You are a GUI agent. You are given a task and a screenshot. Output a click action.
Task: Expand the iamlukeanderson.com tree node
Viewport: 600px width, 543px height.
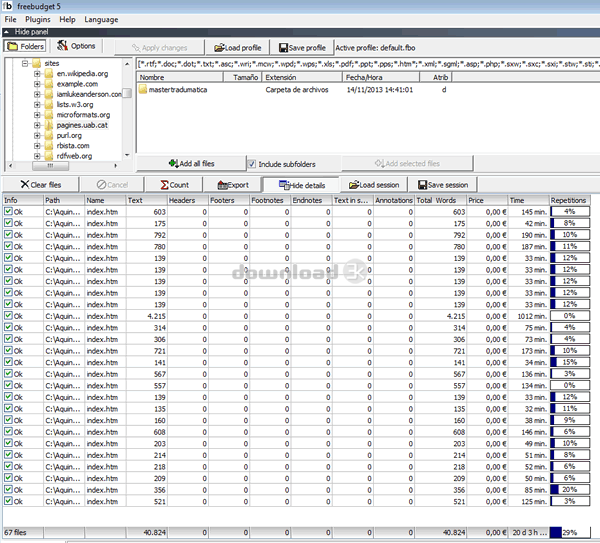point(37,94)
